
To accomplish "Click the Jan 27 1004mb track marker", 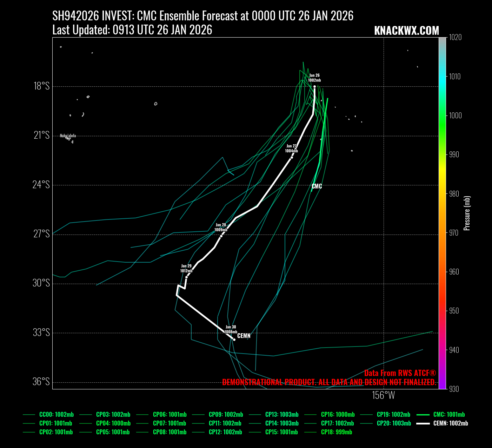I will [x=292, y=157].
